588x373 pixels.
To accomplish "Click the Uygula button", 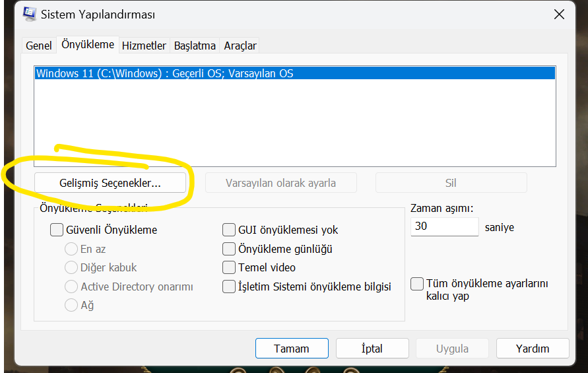I will pos(452,348).
